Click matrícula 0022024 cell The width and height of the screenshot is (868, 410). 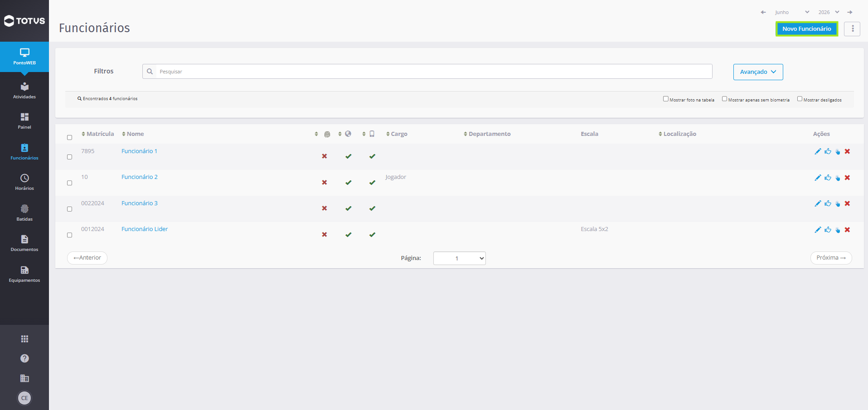(x=92, y=203)
